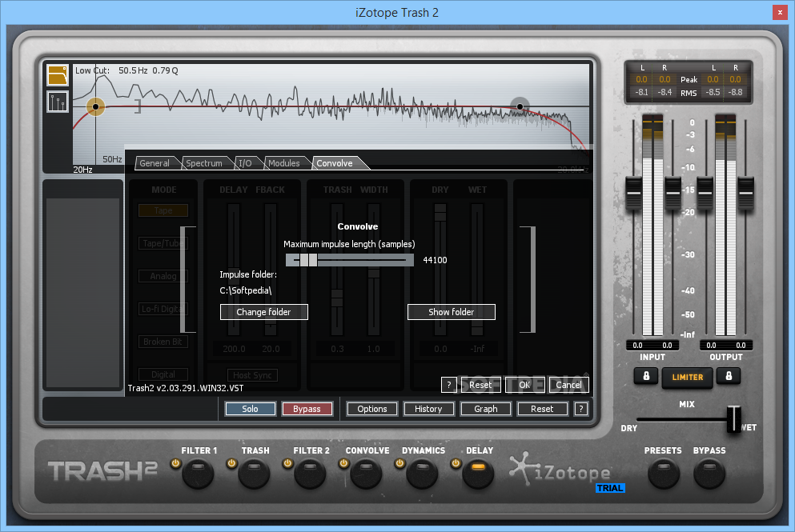Select the Convolve options tab

(x=335, y=163)
